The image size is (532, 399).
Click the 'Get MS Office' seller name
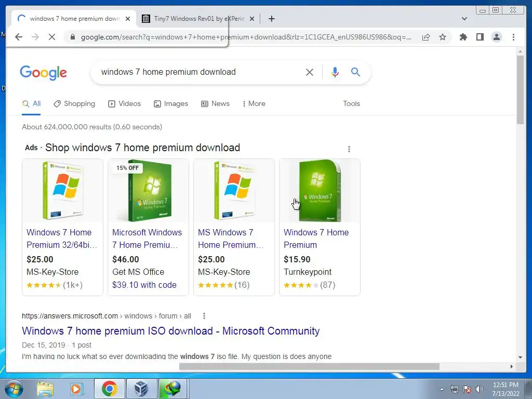(x=138, y=272)
